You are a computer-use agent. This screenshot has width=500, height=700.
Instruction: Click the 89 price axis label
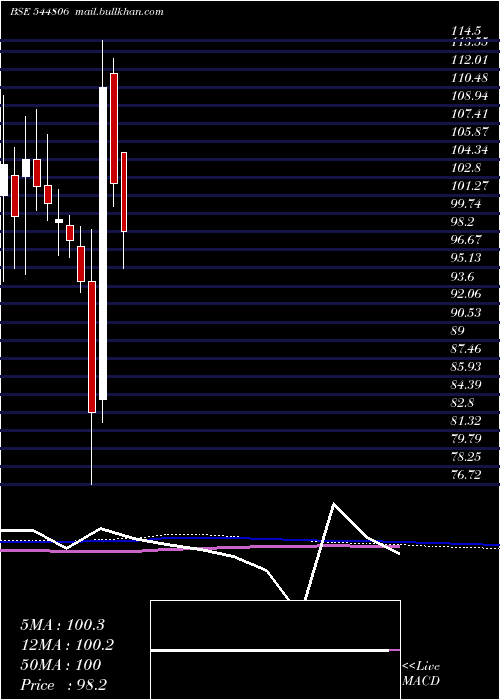pos(458,331)
